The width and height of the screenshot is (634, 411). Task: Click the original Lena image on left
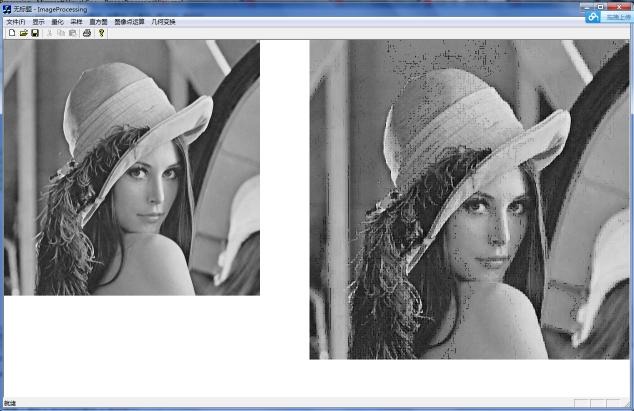(x=132, y=167)
